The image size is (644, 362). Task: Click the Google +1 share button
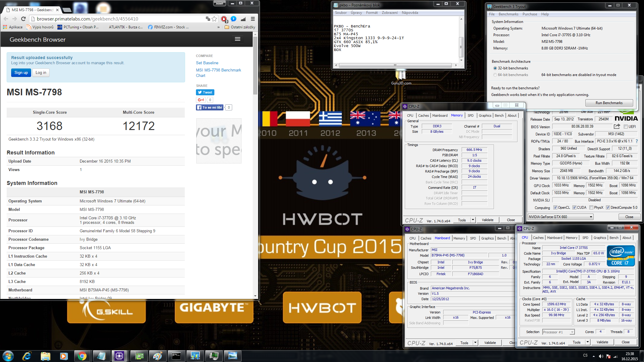[x=200, y=100]
